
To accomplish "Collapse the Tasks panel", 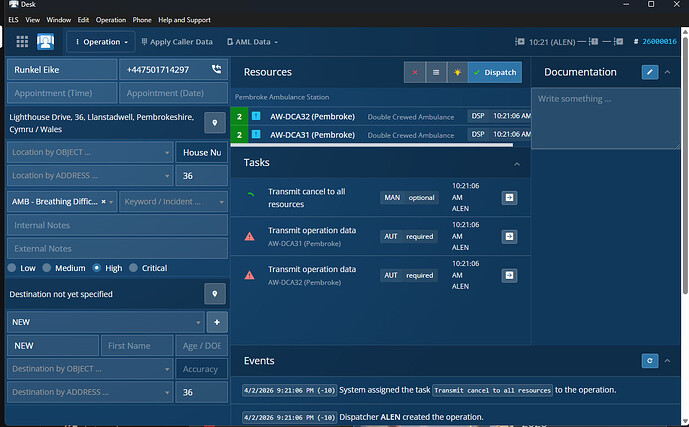I will [x=516, y=163].
